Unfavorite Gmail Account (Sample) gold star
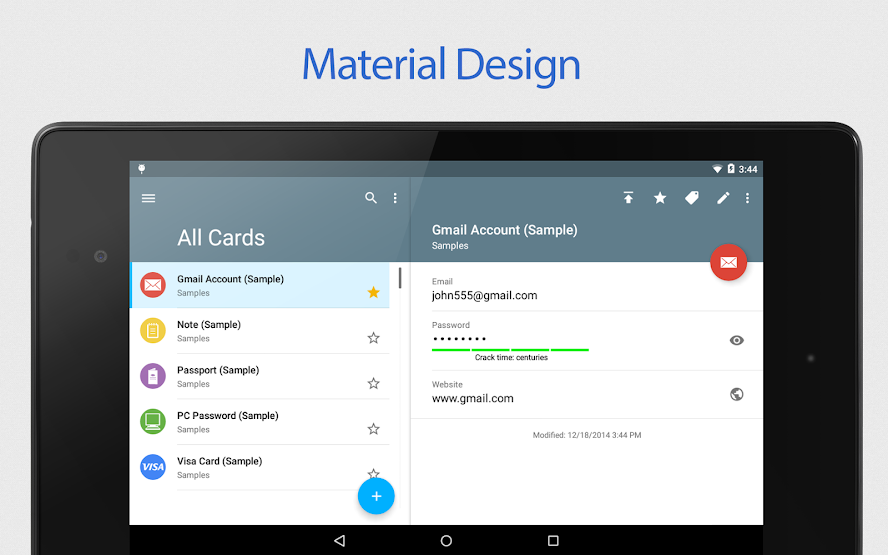The image size is (888, 555). coord(374,292)
